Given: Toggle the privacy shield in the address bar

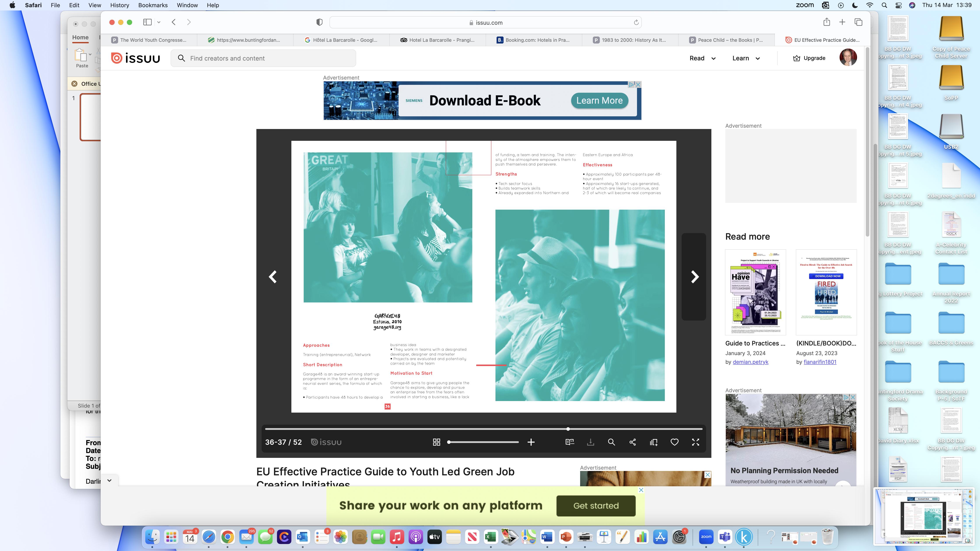Looking at the screenshot, I should tap(320, 23).
